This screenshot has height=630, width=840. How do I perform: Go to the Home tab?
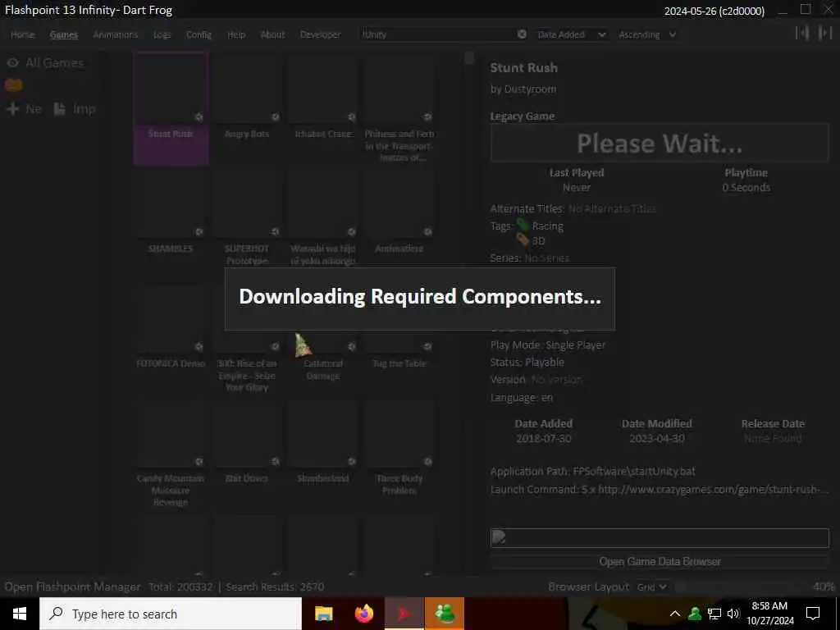pyautogui.click(x=22, y=34)
